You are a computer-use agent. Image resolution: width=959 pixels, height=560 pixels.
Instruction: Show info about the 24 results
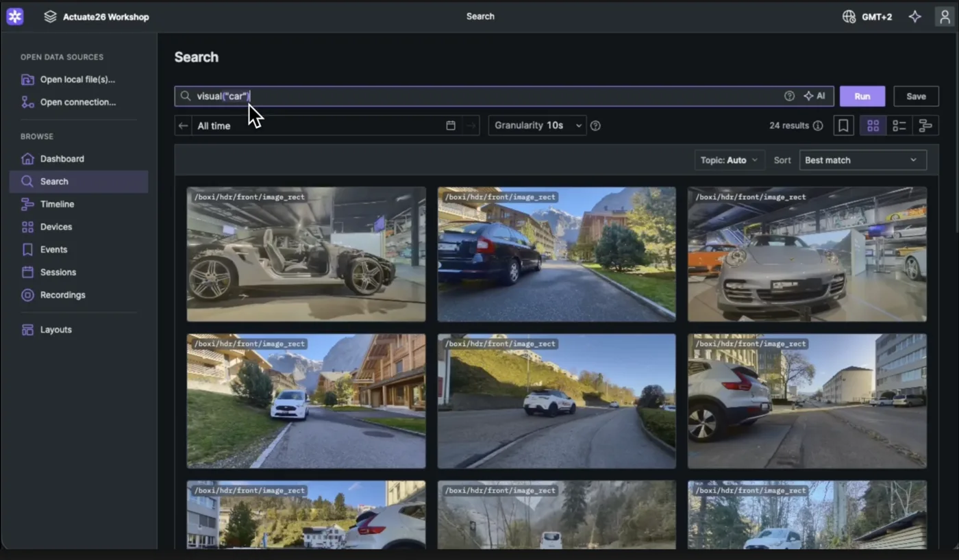click(x=817, y=126)
